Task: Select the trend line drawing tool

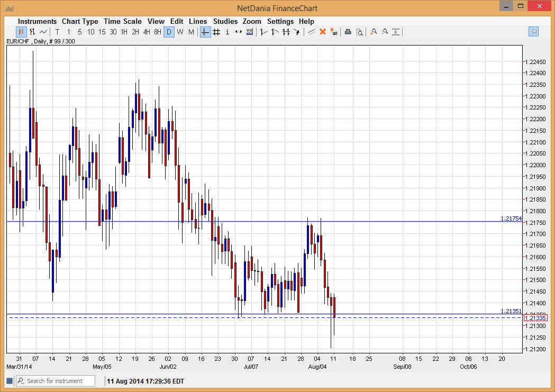Action: click(311, 32)
